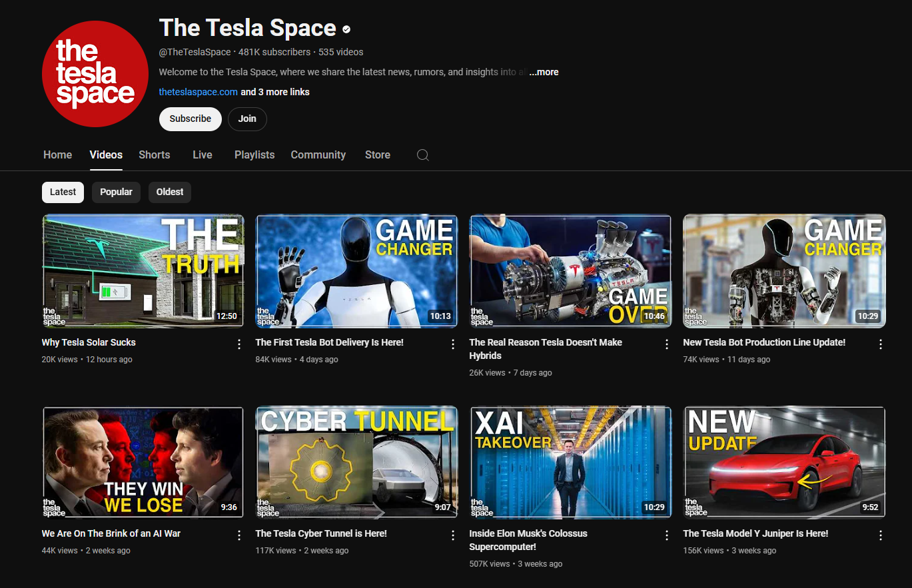
Task: Open options for Model Y Juniper video
Action: click(881, 535)
